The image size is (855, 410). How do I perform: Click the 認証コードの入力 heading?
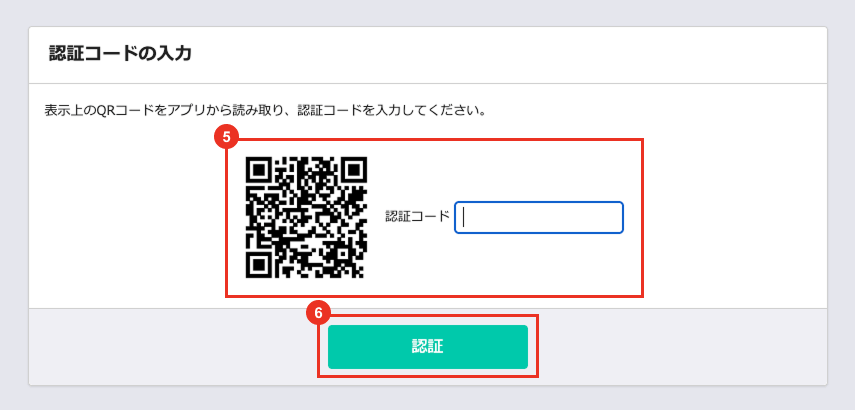point(121,54)
